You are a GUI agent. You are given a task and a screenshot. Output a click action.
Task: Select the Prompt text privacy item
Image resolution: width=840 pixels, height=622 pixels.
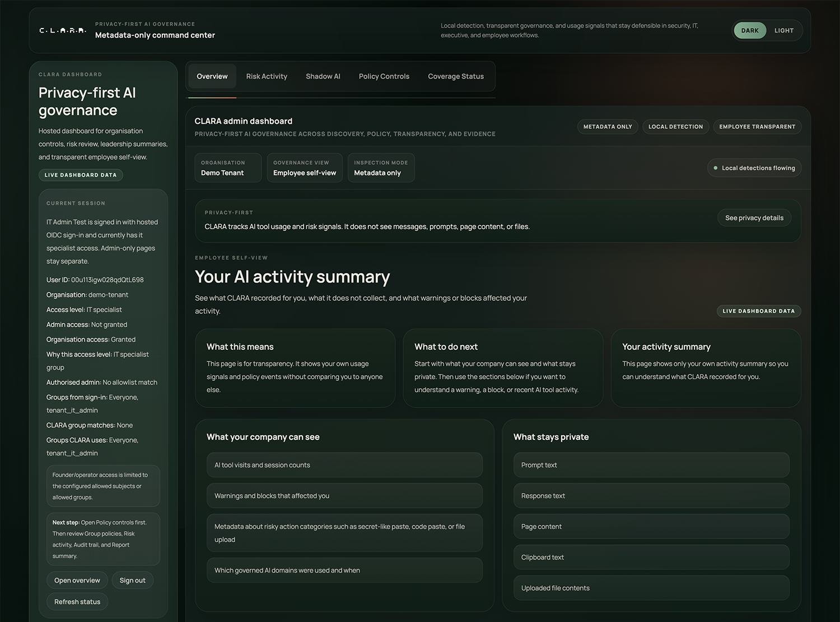coord(651,465)
